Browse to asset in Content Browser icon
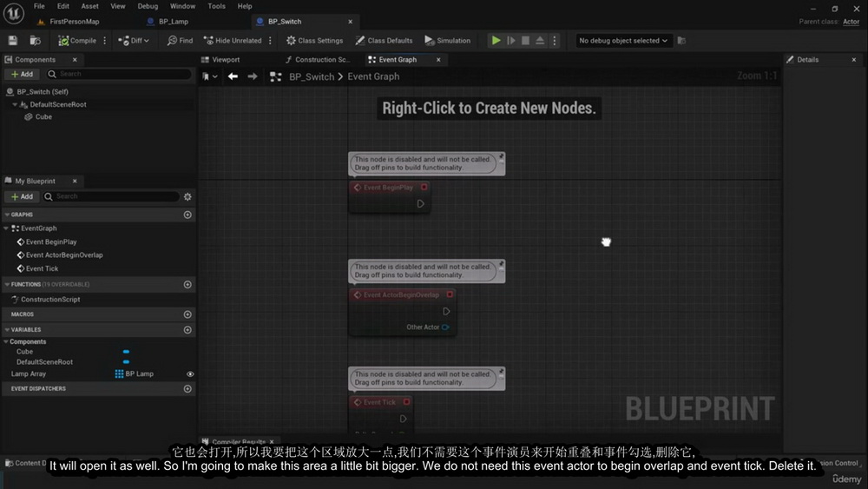 point(36,41)
